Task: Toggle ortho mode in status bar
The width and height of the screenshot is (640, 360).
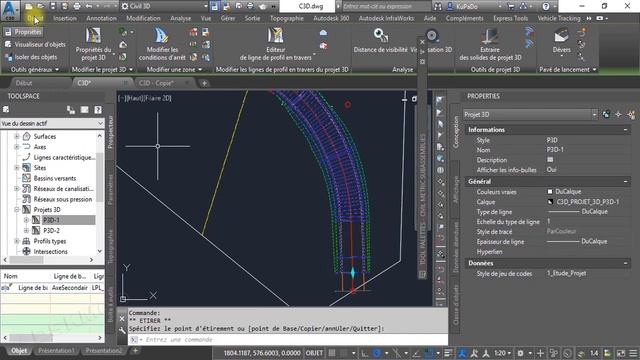Action: pyautogui.click(x=364, y=353)
